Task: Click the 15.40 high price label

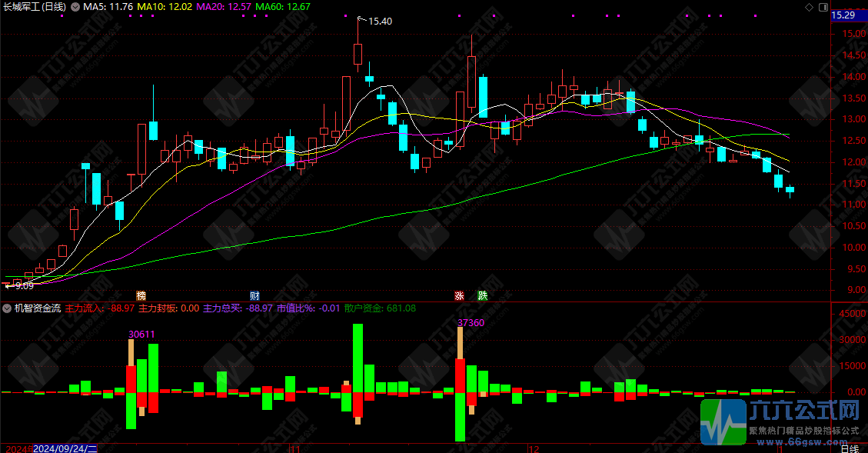Action: tap(381, 22)
